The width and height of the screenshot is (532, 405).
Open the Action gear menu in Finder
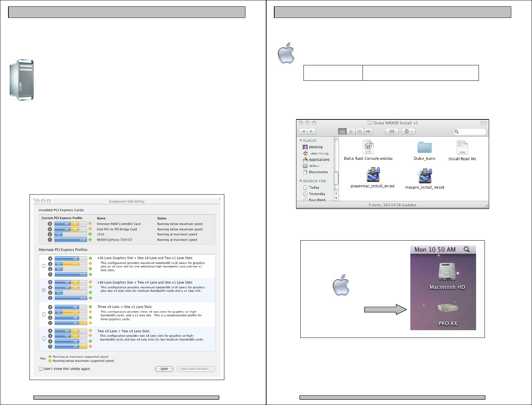[x=408, y=131]
